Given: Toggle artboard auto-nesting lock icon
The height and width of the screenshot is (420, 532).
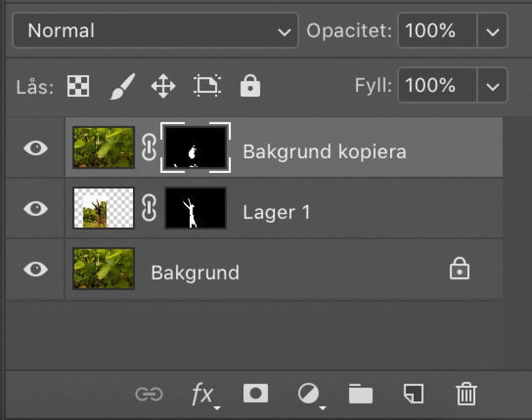Looking at the screenshot, I should pos(207,86).
